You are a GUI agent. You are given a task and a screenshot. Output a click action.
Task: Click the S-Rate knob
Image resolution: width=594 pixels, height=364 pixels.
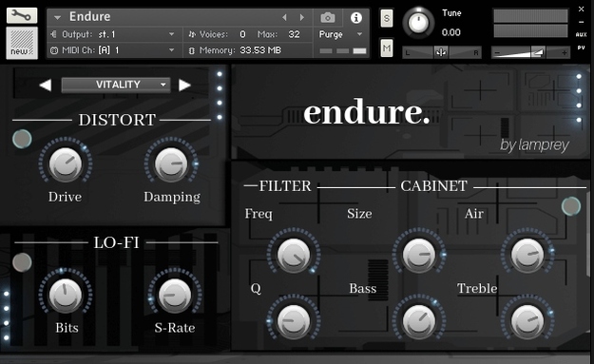tap(174, 295)
